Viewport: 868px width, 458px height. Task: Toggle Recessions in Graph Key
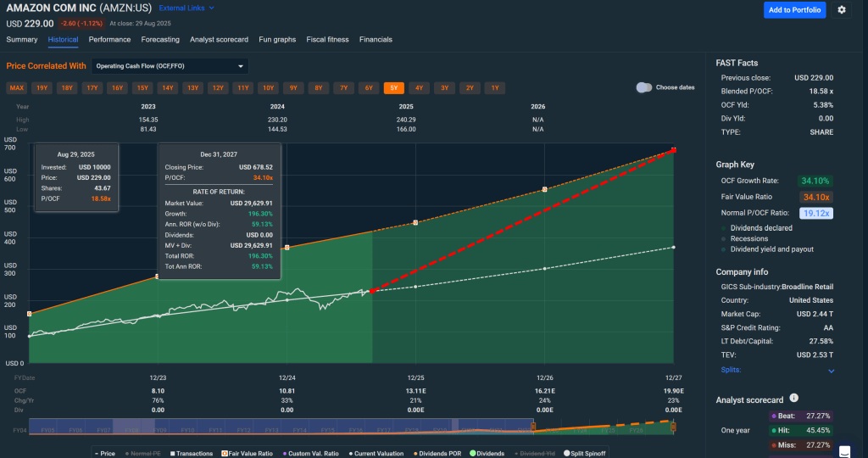[x=748, y=239]
